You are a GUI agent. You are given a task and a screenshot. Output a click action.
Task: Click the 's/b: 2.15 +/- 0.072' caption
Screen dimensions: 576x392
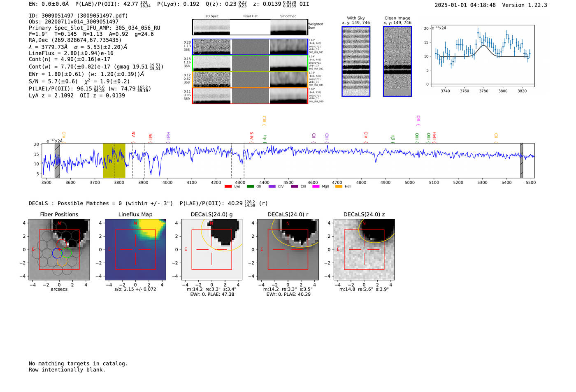pyautogui.click(x=135, y=289)
